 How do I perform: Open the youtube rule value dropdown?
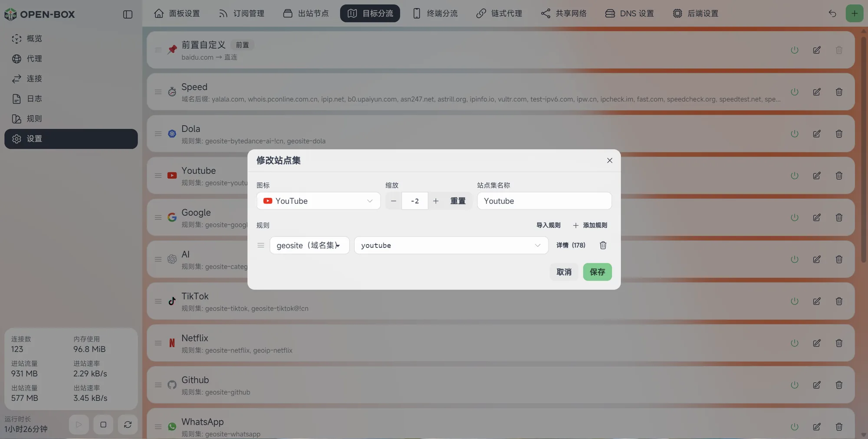pos(451,245)
